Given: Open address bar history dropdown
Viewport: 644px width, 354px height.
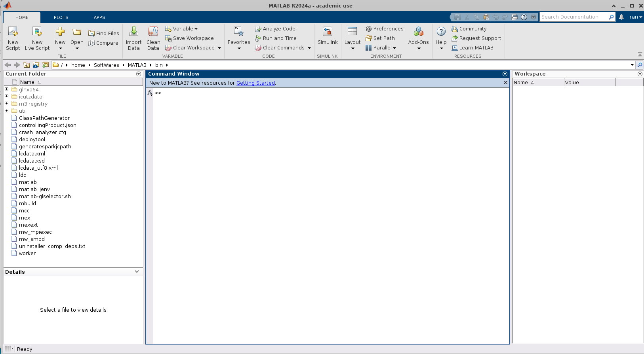Looking at the screenshot, I should [632, 65].
